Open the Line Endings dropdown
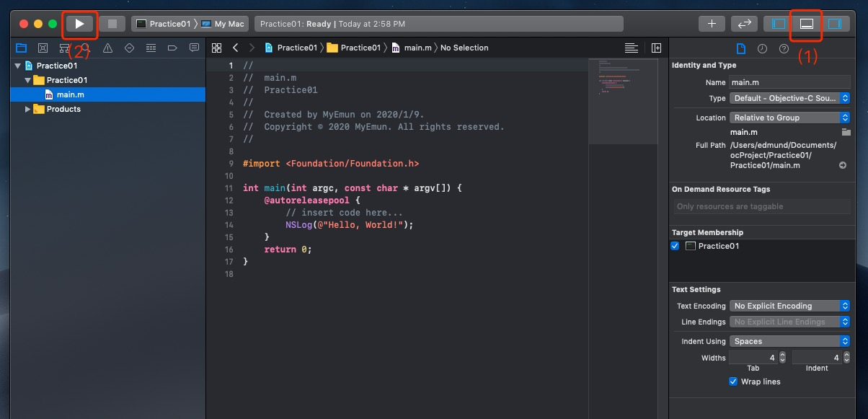This screenshot has height=419, width=868. [x=790, y=322]
